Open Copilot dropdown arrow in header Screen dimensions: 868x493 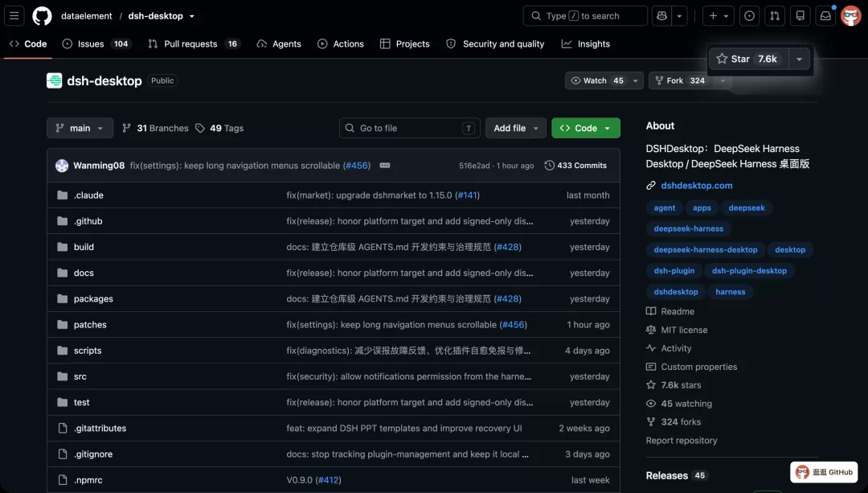(x=680, y=16)
